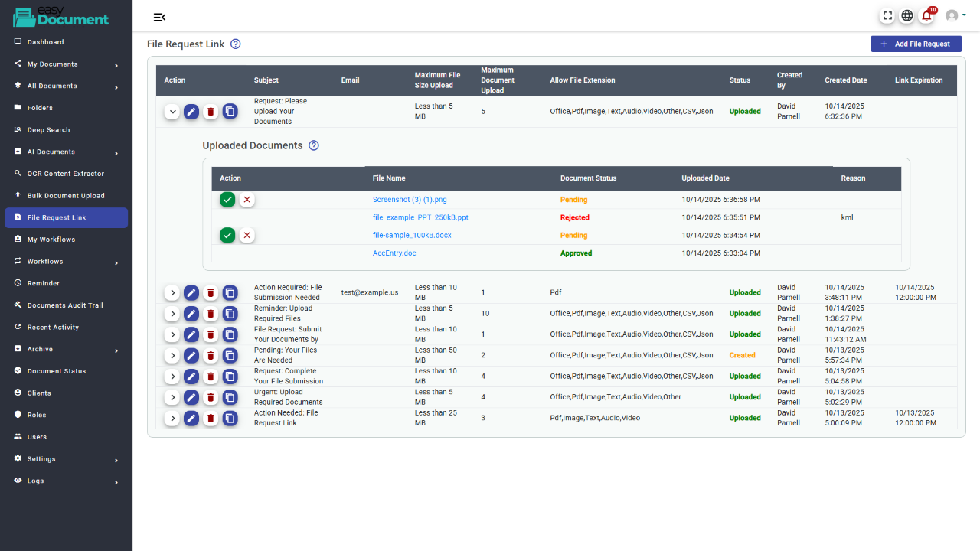Screen dimensions: 980x551
Task: Edit the 'Pending: Your Files Are Needed' request
Action: tap(191, 356)
